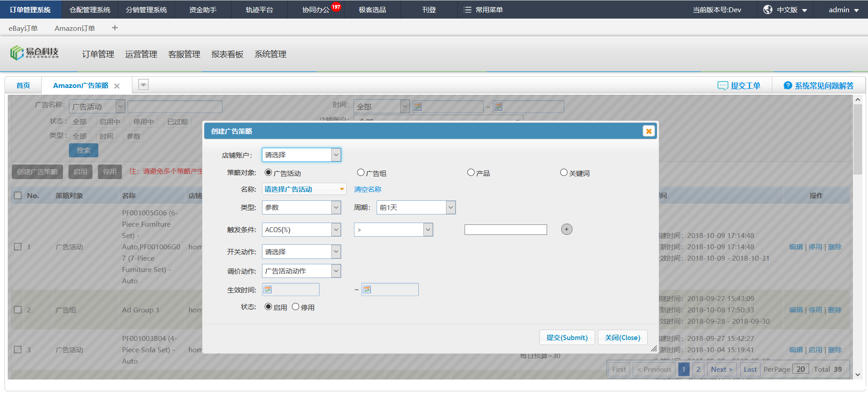Screen dimensions: 868x394
Task: Select the 关键词 radio option
Action: 564,173
